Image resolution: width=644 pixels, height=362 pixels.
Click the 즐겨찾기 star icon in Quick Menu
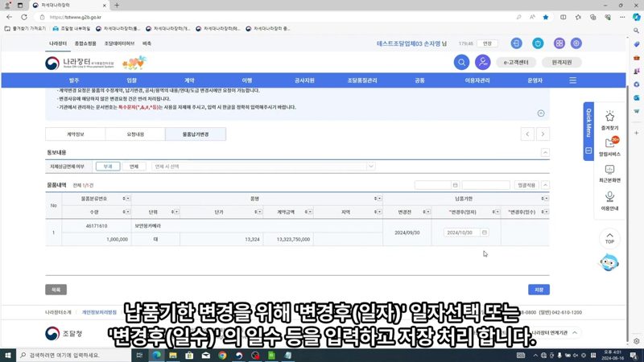pos(609,117)
